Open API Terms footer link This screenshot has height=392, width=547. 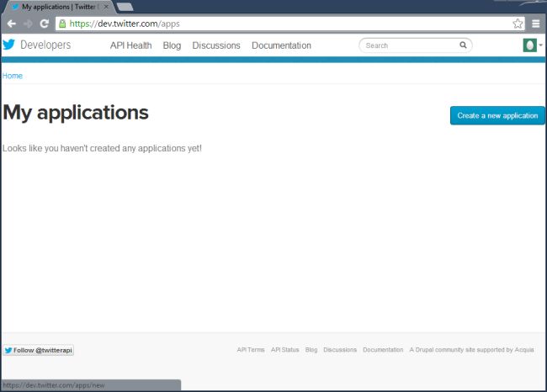251,350
